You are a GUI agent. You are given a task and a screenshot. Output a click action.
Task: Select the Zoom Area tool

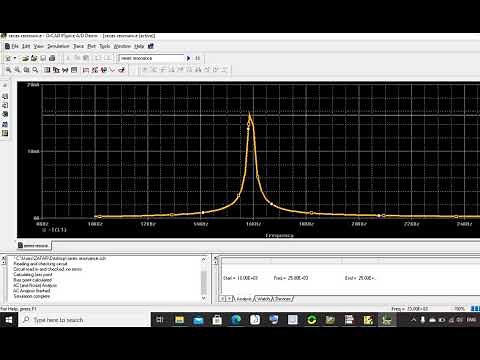pos(26,70)
